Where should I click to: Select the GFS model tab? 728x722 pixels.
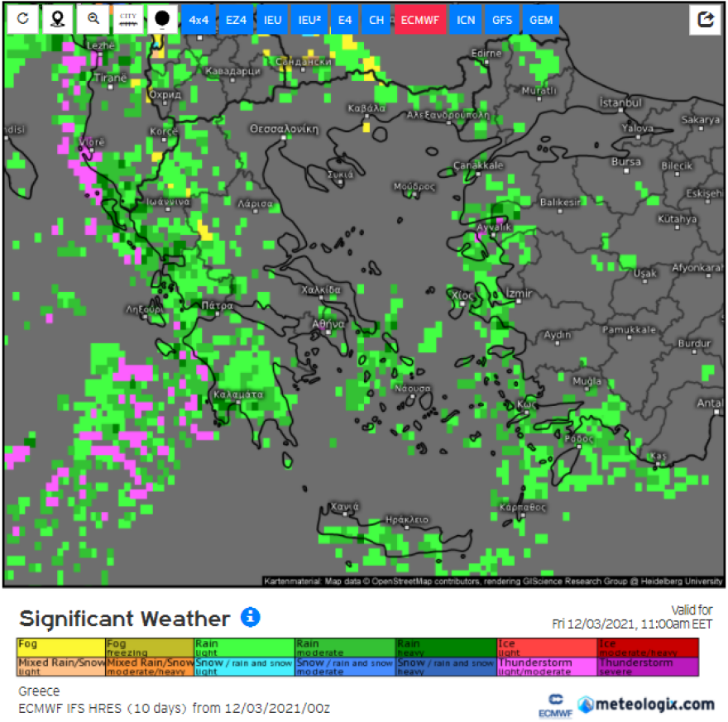[x=502, y=20]
